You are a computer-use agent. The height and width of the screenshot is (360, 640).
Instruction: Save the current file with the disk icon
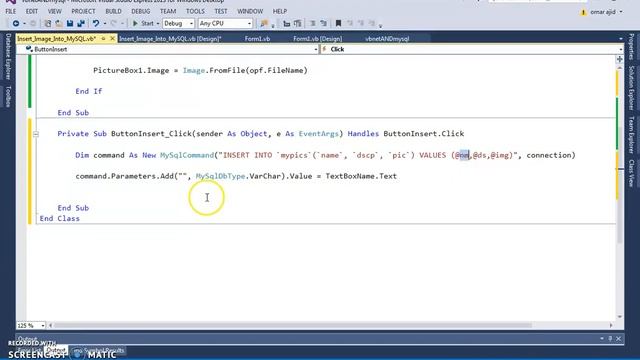pos(70,24)
